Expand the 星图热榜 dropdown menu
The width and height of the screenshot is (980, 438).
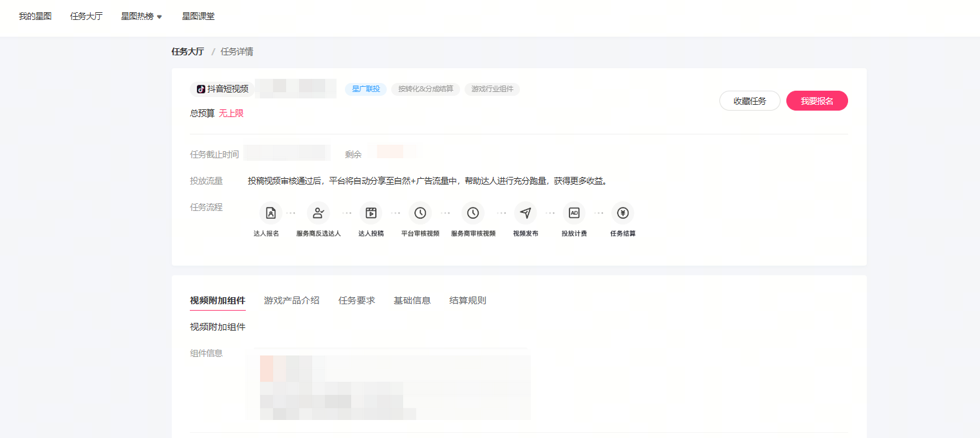(142, 17)
